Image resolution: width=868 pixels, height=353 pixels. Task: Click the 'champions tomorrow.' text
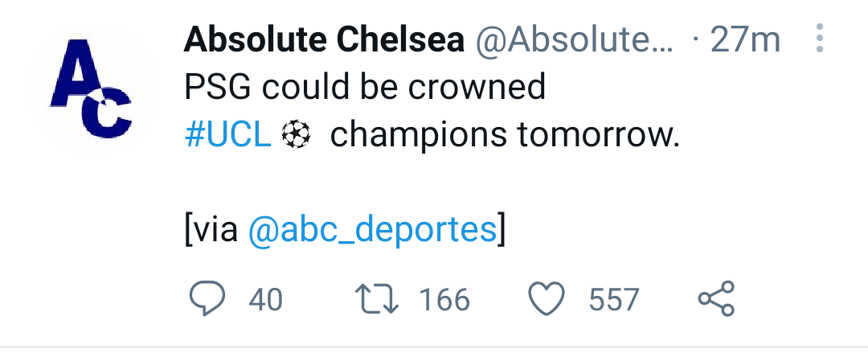505,135
